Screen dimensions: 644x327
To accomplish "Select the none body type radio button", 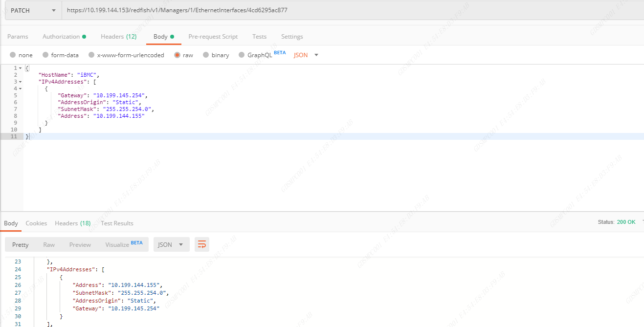I will coord(13,55).
